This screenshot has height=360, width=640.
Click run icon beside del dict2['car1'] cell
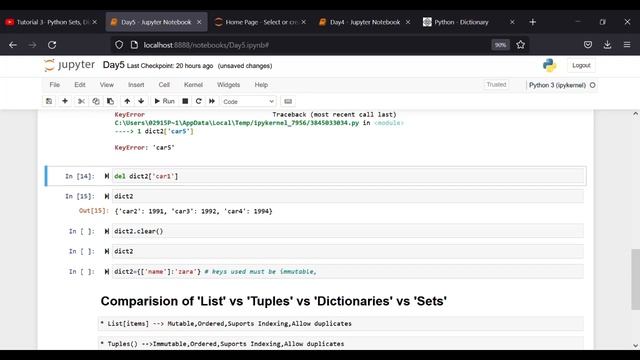pyautogui.click(x=107, y=176)
